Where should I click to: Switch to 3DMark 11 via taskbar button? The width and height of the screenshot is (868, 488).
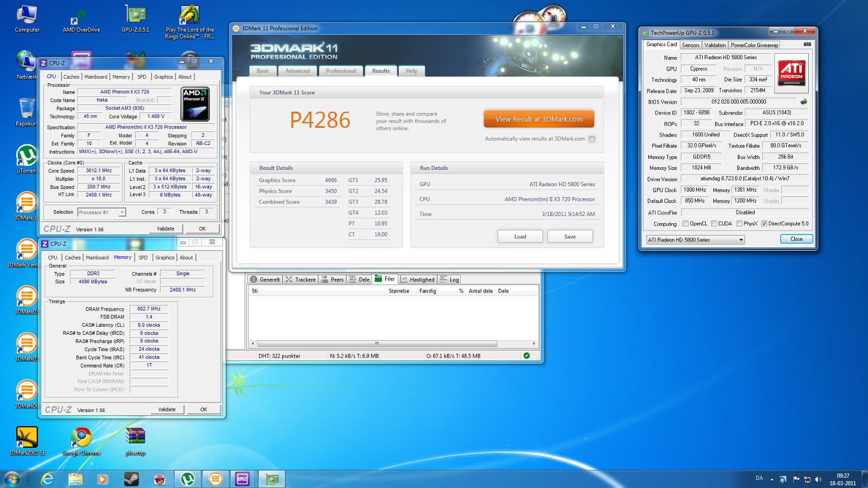click(216, 479)
